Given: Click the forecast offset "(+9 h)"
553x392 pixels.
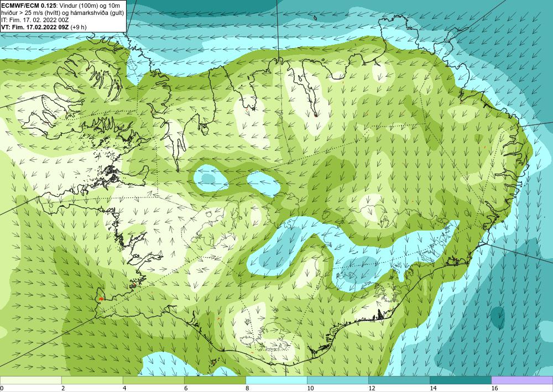Looking at the screenshot, I should [x=79, y=27].
